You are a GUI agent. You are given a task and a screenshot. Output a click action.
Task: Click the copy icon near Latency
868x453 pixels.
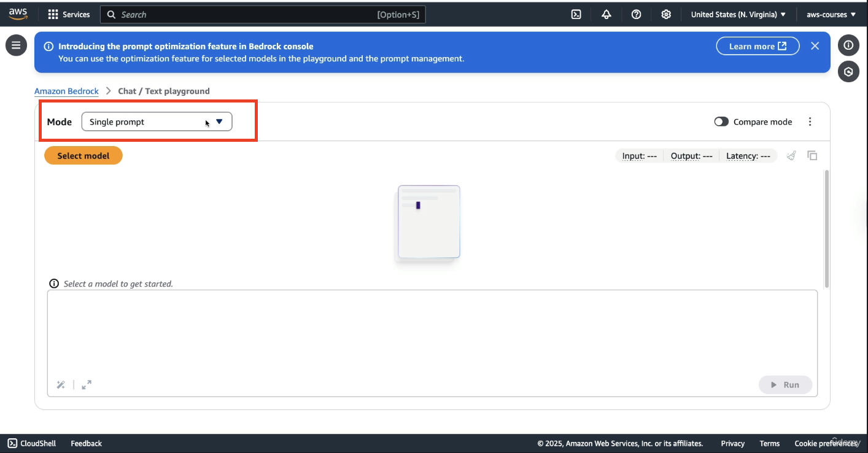[x=812, y=156]
